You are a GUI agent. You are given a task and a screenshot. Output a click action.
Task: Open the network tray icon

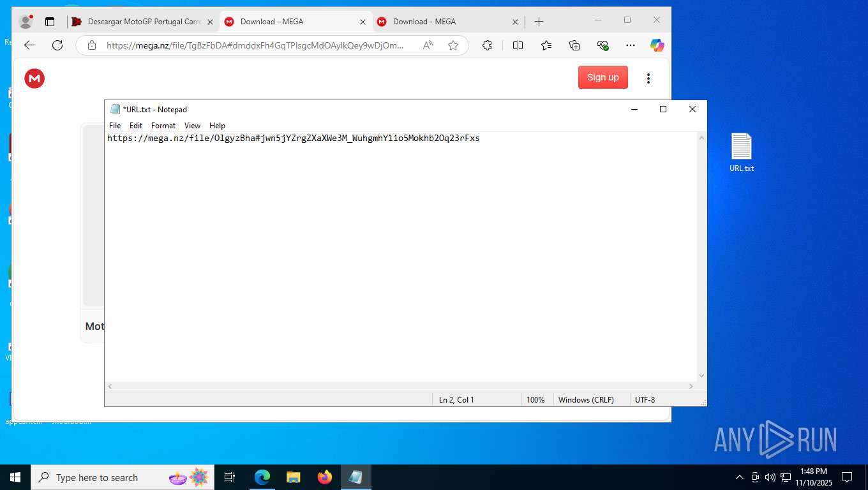pyautogui.click(x=786, y=477)
